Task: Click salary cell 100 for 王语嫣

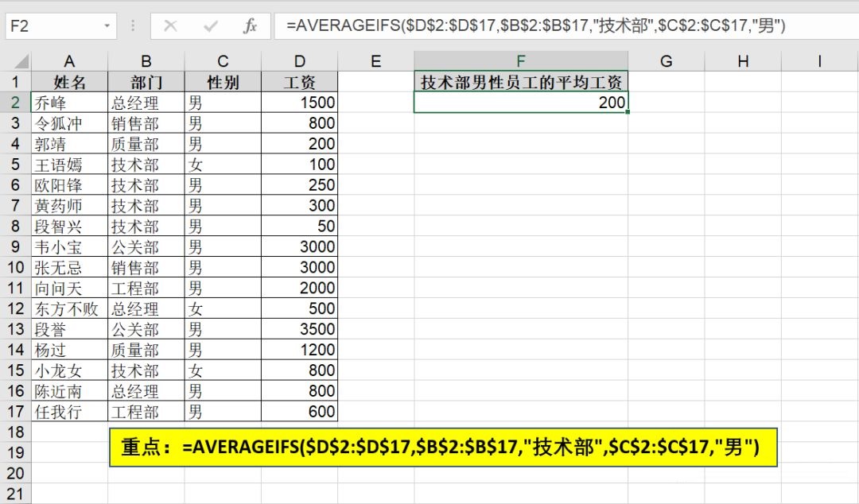Action: [300, 165]
